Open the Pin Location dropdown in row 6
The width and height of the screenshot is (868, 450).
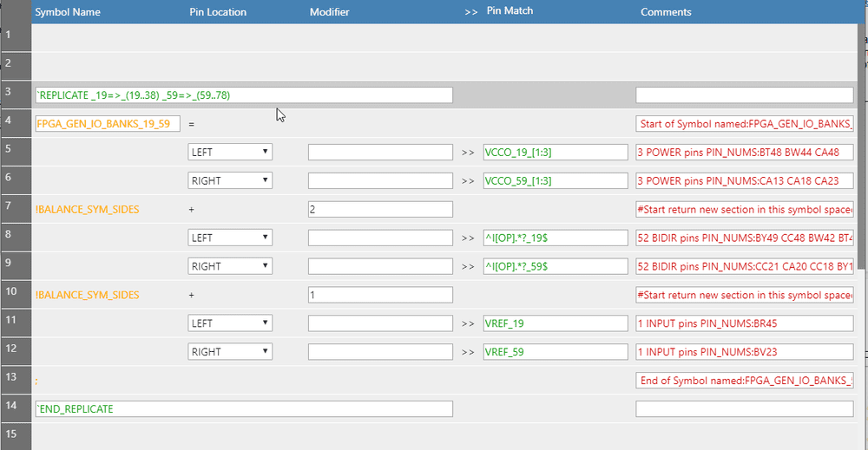click(230, 180)
